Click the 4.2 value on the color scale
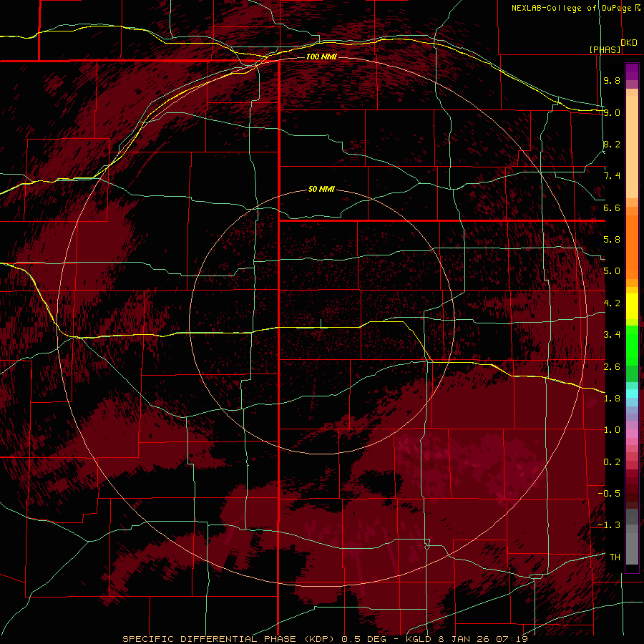Image resolution: width=644 pixels, height=644 pixels. click(x=612, y=303)
